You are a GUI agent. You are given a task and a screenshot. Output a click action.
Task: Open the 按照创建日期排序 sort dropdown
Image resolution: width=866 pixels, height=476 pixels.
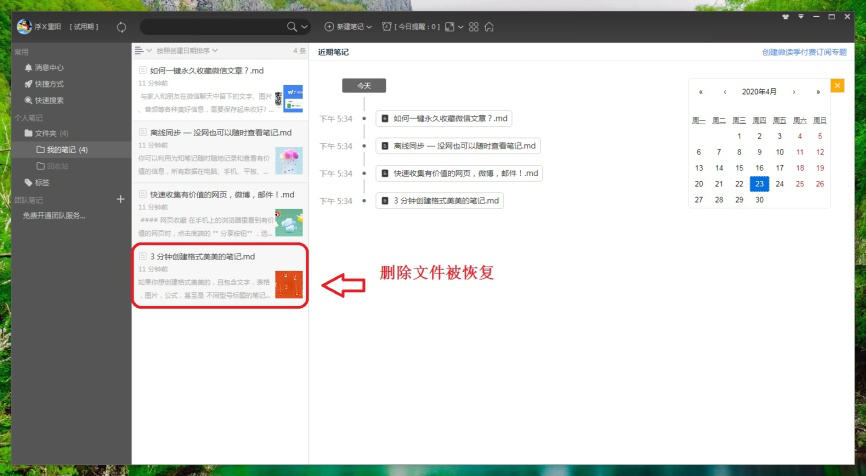tap(187, 51)
